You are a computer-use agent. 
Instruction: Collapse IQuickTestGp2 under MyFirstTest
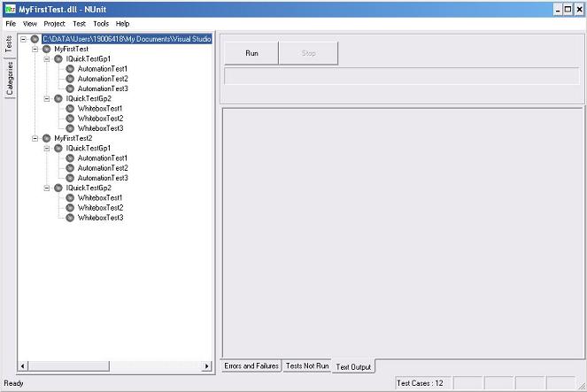pyautogui.click(x=46, y=98)
